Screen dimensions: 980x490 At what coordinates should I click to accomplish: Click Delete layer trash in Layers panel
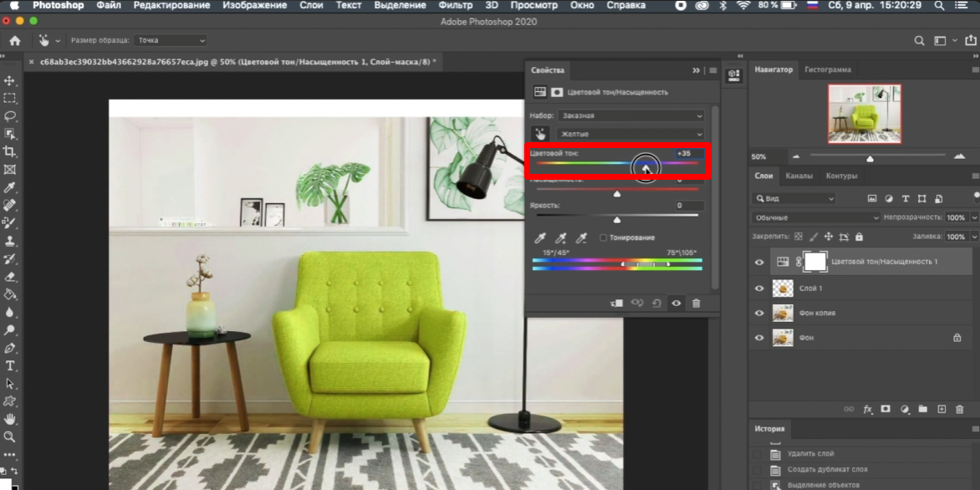[x=960, y=410]
